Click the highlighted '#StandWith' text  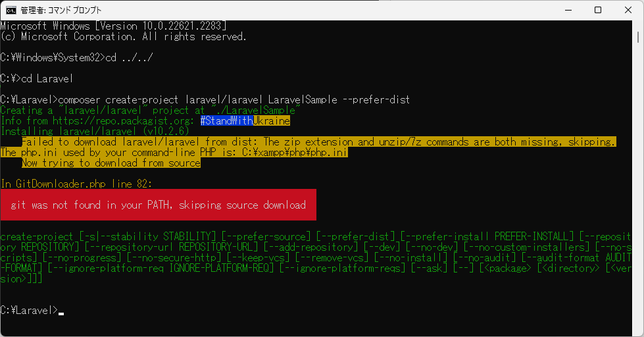pos(227,121)
